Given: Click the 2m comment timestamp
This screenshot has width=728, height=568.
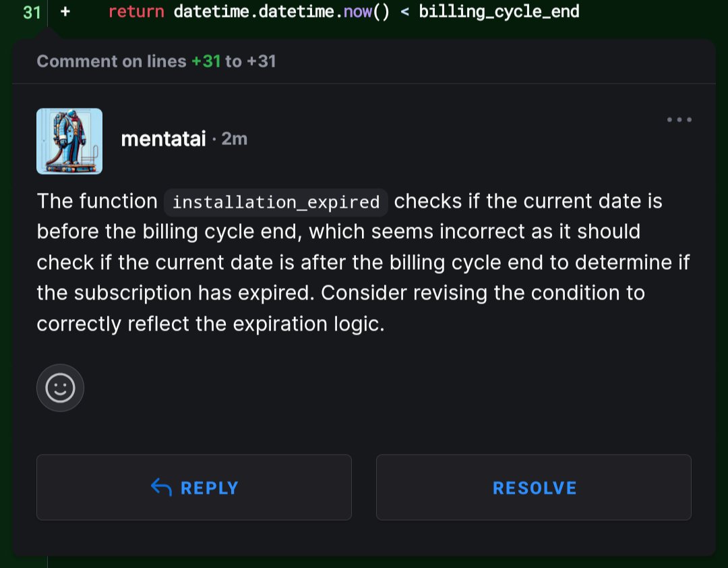Looking at the screenshot, I should [234, 139].
